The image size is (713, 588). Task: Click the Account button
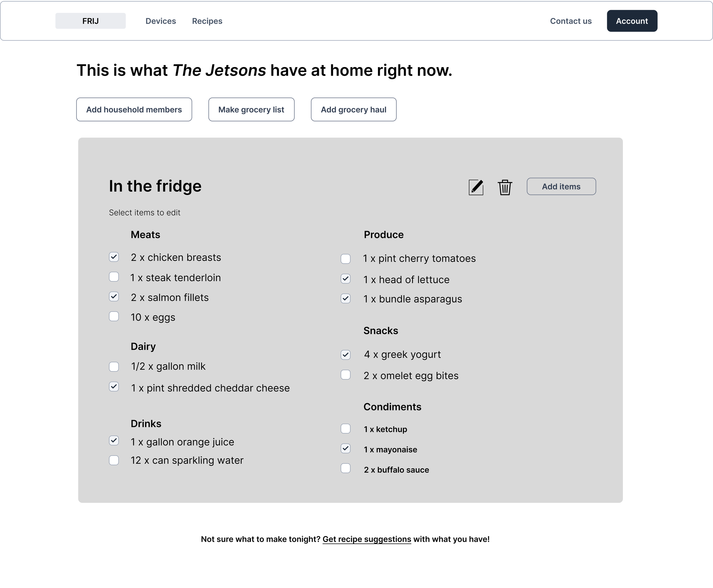(632, 21)
